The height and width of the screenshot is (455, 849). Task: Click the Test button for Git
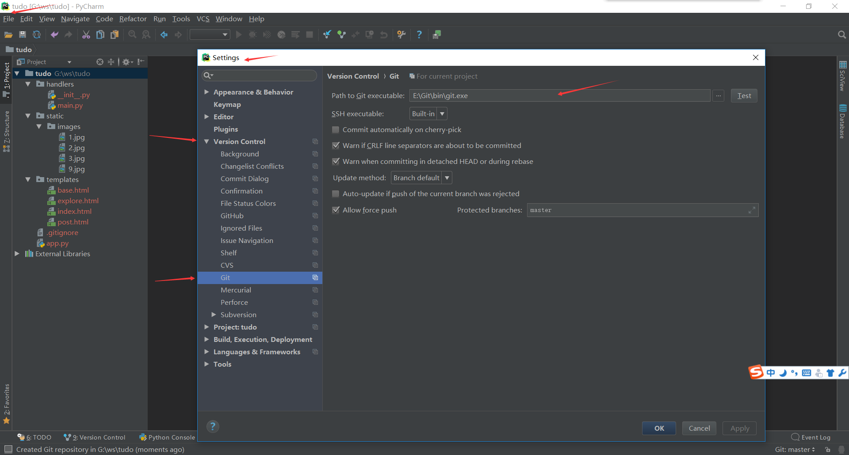(x=744, y=96)
